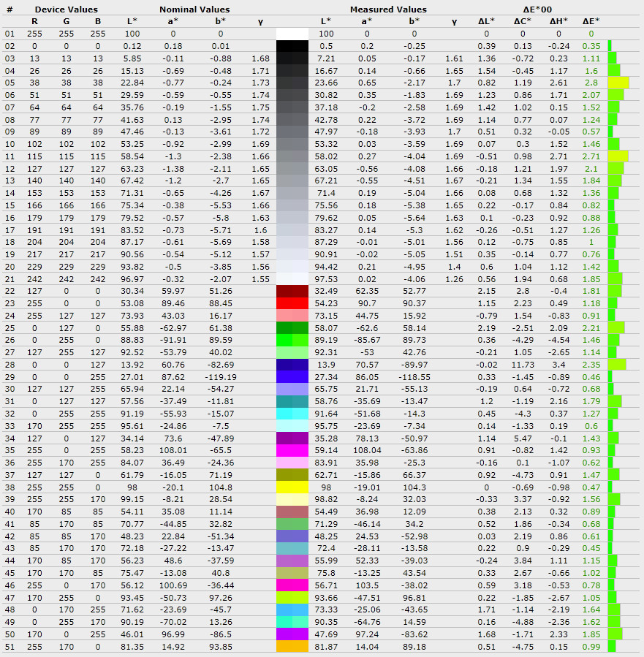Click the ΔH* column header
Image resolution: width=644 pixels, height=657 pixels.
tap(559, 21)
